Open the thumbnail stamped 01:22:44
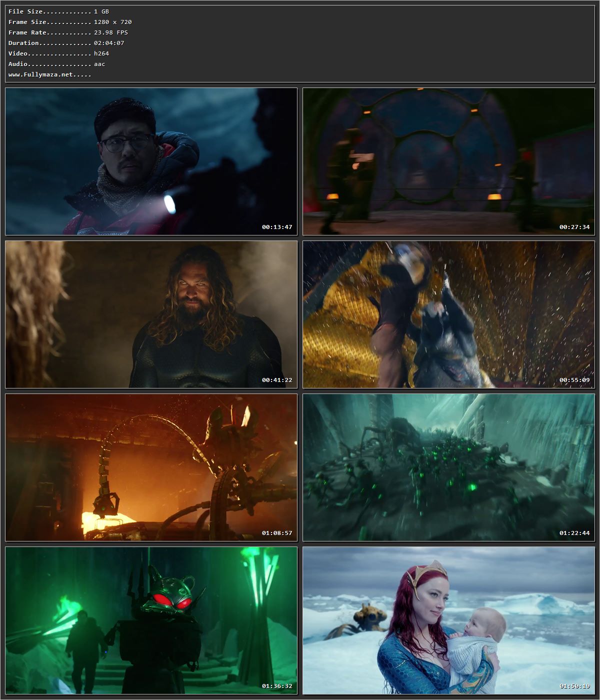The width and height of the screenshot is (600, 700). pos(448,467)
